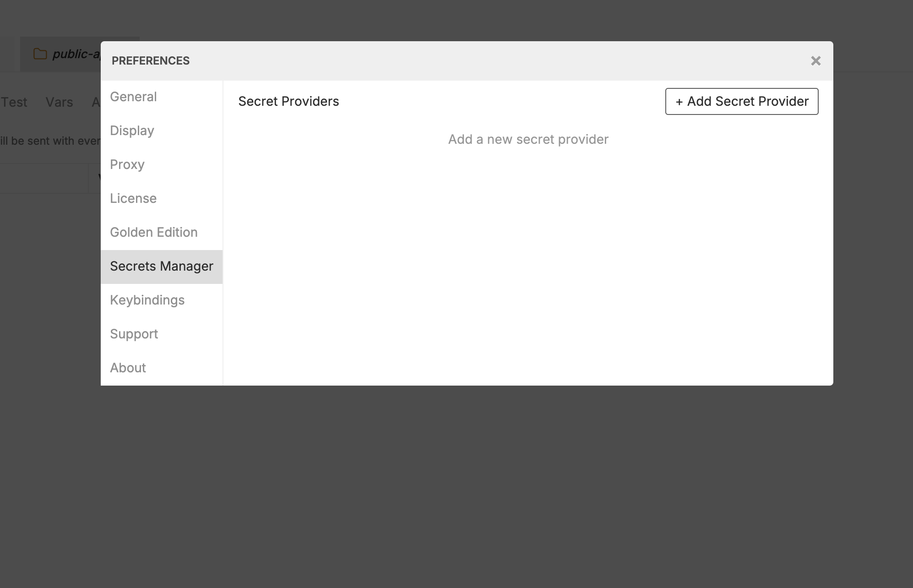View the License settings
This screenshot has width=913, height=588.
pyautogui.click(x=133, y=198)
